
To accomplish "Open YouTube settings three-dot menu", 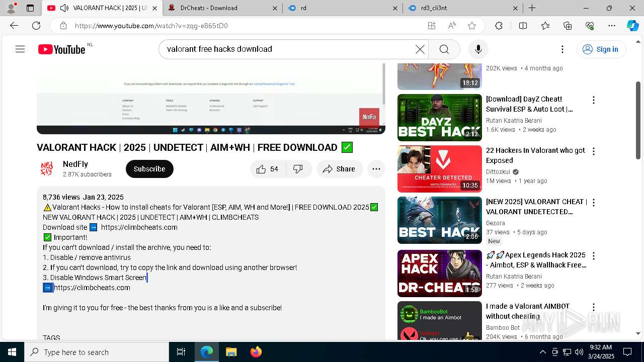I will 562,49.
